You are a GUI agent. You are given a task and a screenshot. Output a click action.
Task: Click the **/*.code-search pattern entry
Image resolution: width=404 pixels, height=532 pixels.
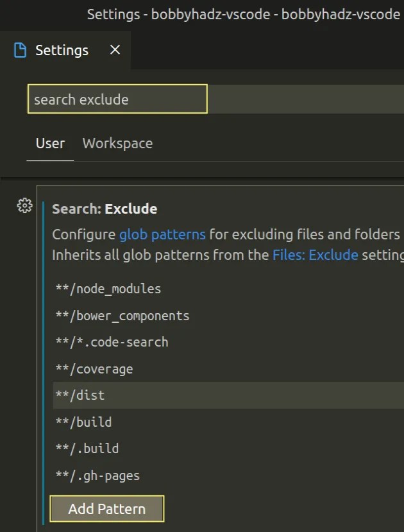[110, 342]
